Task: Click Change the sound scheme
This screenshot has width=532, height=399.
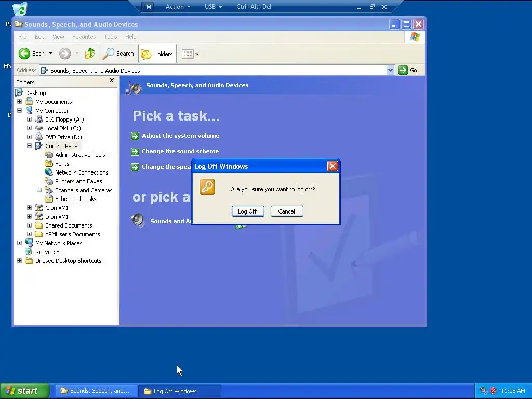Action: 180,151
